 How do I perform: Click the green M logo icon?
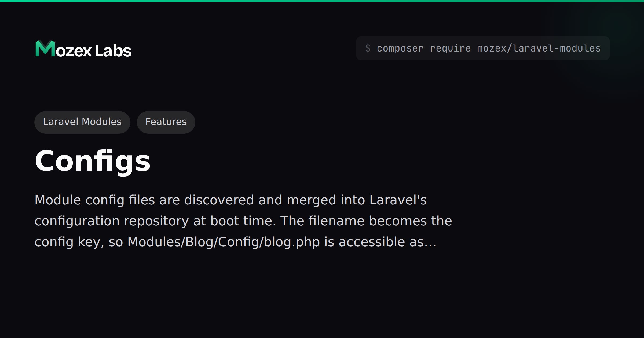[45, 49]
